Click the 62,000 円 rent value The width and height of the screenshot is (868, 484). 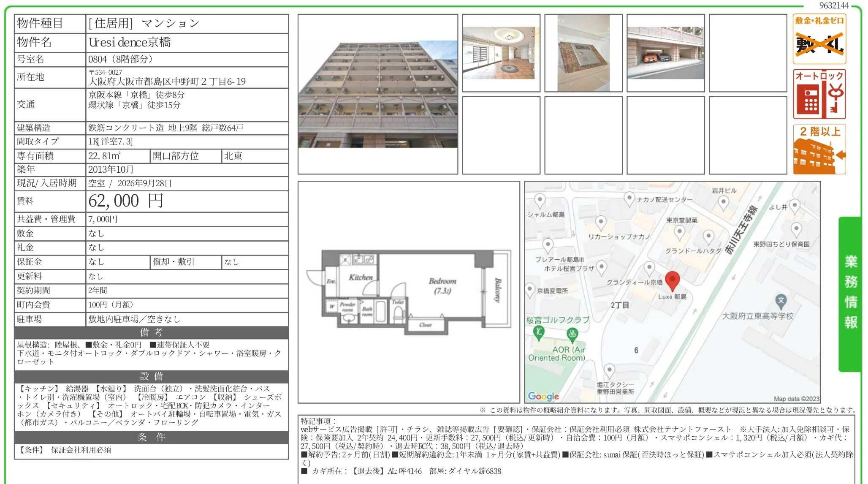pyautogui.click(x=125, y=201)
